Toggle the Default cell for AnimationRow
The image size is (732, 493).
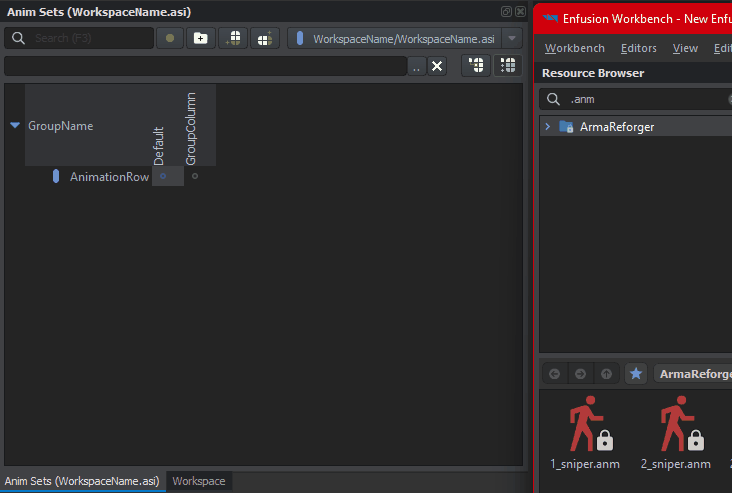tap(163, 176)
